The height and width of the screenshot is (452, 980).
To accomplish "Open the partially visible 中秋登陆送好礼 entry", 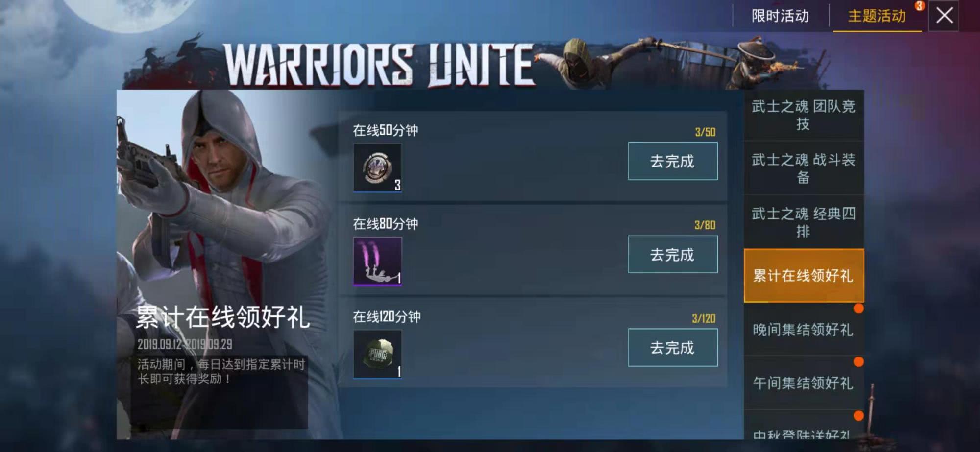I will 804,426.
